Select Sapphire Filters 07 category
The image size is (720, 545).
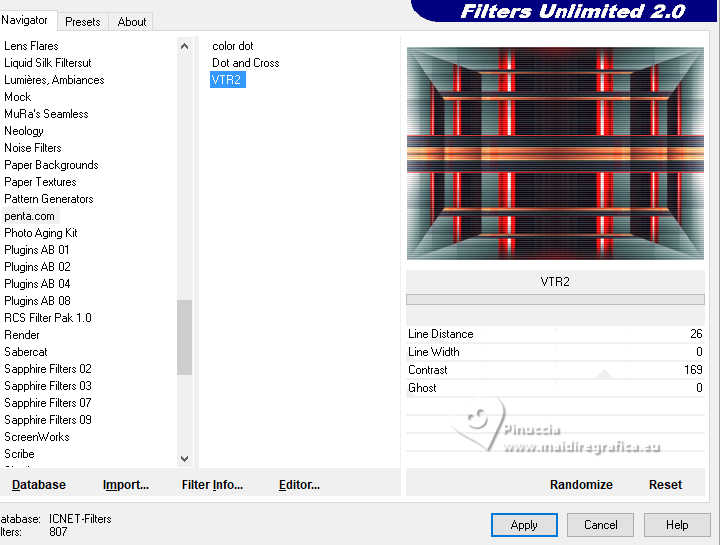pos(48,403)
